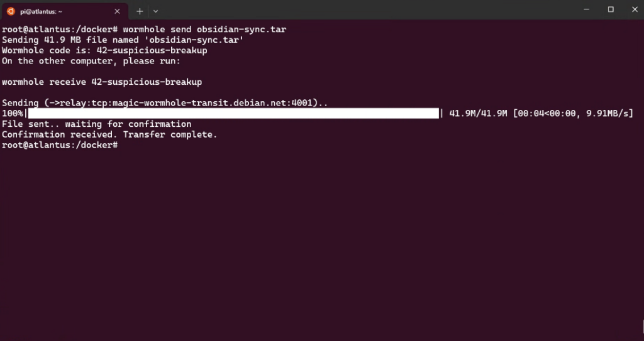Click the empty title bar area

365,10
